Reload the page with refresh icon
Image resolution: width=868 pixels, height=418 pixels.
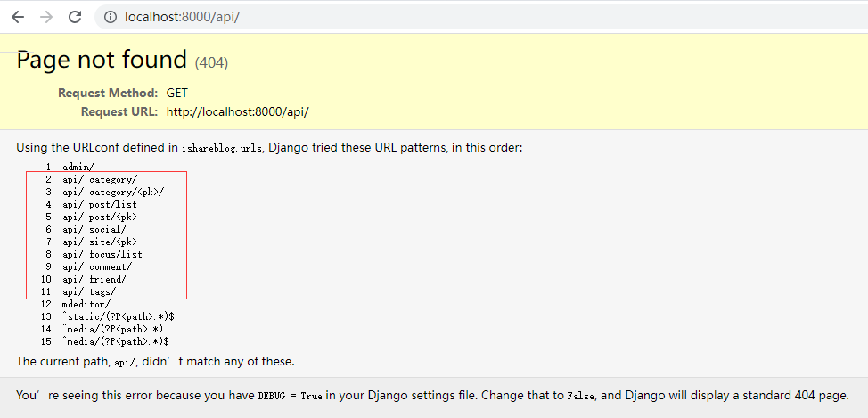pos(75,17)
